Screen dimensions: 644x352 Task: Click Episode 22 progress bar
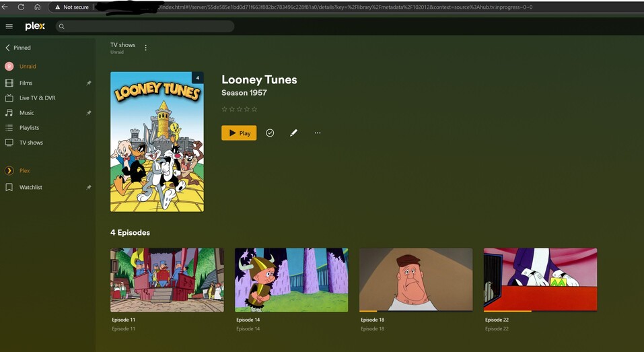(x=540, y=312)
